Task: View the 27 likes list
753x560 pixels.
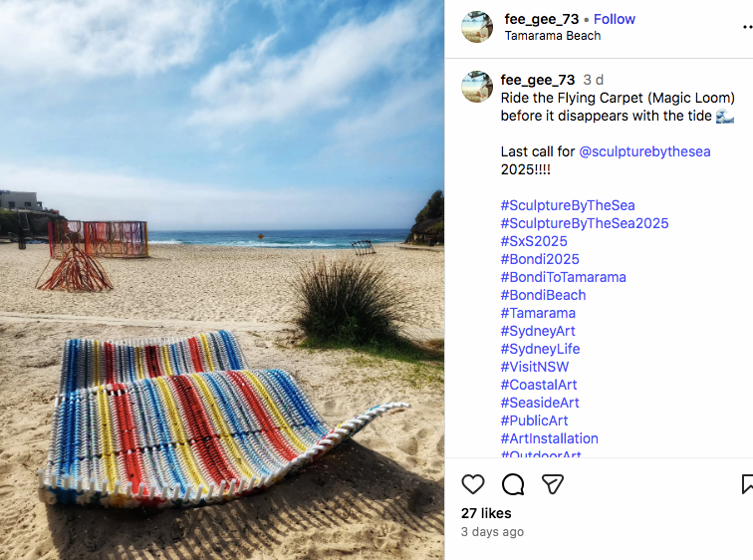Action: click(486, 513)
